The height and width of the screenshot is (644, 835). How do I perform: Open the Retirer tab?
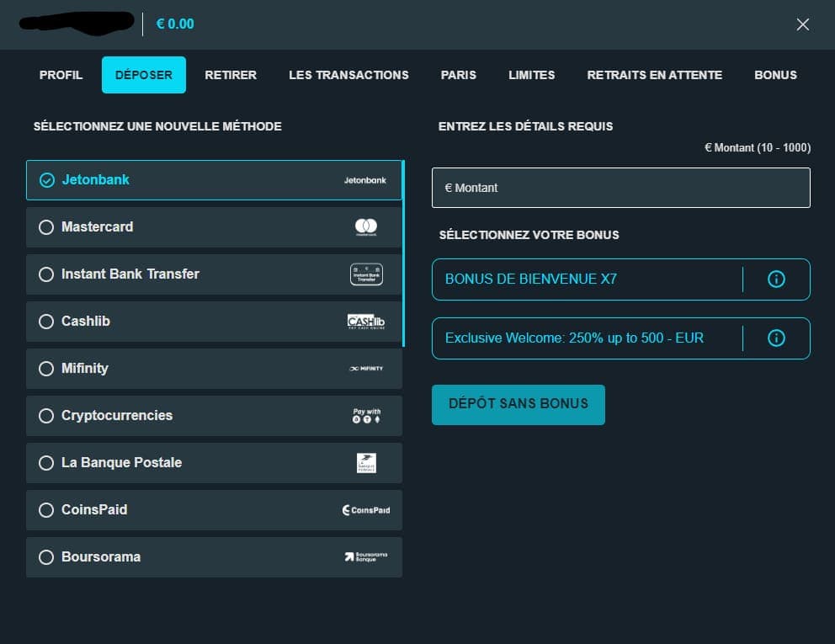point(231,75)
